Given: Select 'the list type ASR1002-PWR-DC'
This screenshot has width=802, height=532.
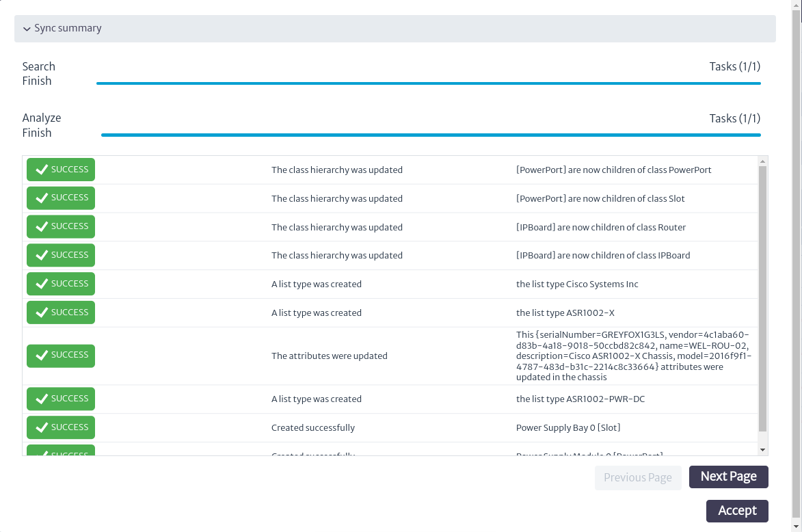Looking at the screenshot, I should [x=580, y=399].
